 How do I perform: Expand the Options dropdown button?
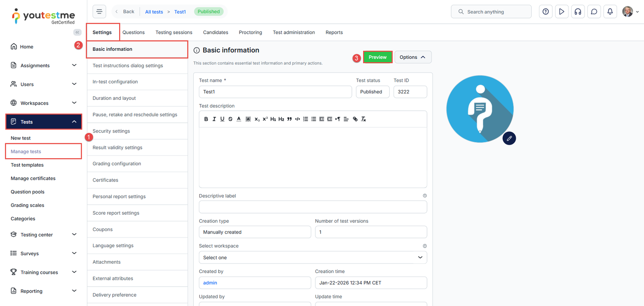pyautogui.click(x=413, y=57)
